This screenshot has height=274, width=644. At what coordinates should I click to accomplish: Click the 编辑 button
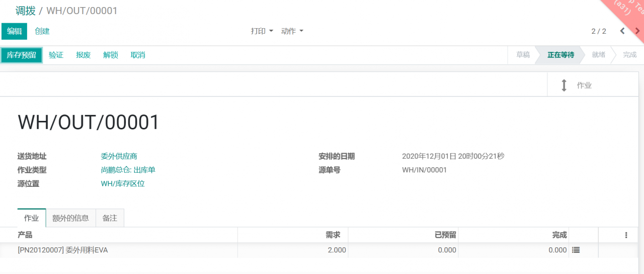15,31
